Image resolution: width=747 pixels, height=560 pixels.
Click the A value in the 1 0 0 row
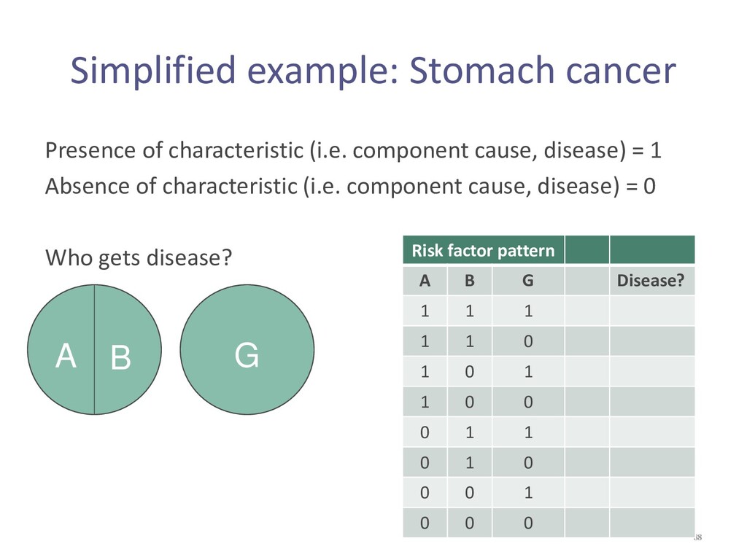point(425,402)
